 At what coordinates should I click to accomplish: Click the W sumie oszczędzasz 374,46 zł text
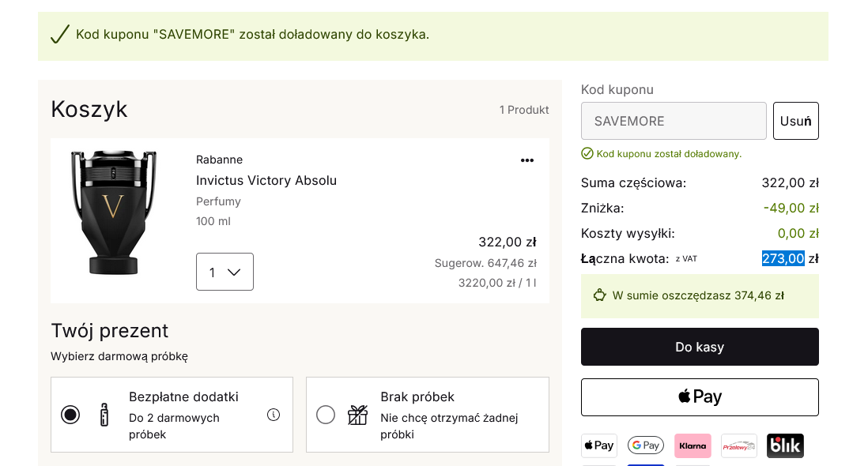pos(698,295)
